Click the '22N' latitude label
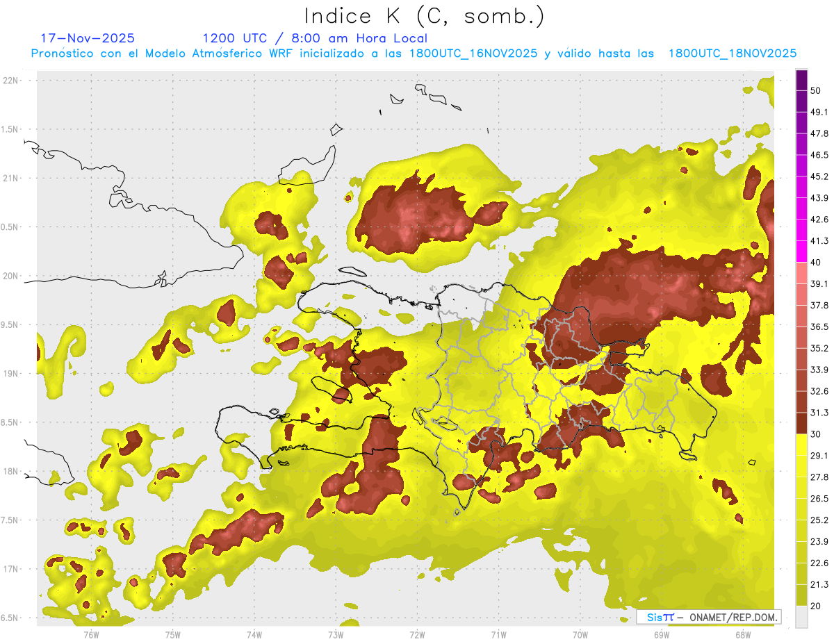834x644 pixels. (x=10, y=80)
